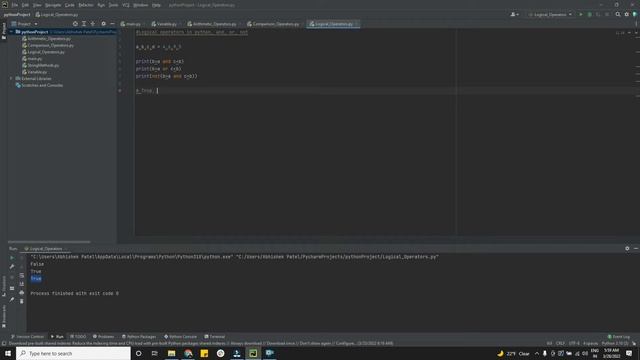The image size is (640, 360).
Task: Open the Run menu
Action: coord(101,5)
